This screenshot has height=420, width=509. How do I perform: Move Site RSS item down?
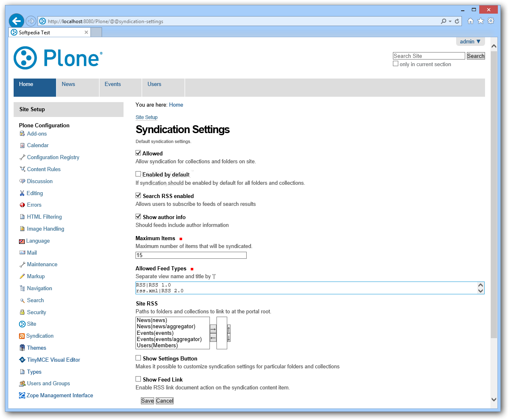[229, 338]
